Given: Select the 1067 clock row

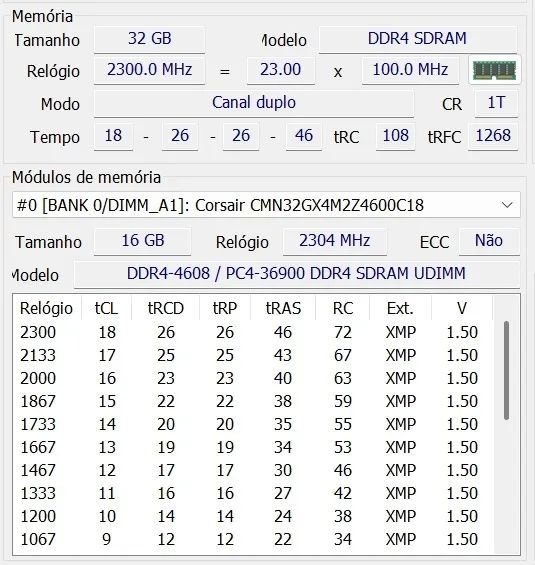Looking at the screenshot, I should 253,539.
